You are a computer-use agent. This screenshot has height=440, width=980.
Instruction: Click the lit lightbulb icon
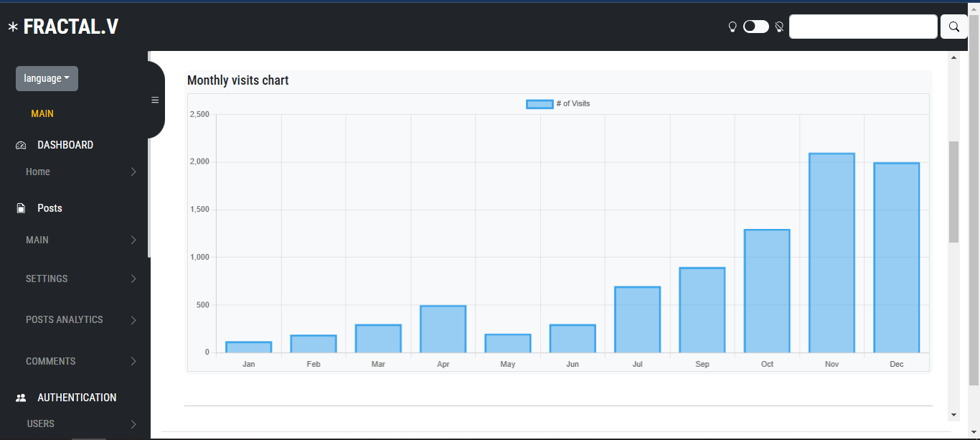[x=732, y=27]
